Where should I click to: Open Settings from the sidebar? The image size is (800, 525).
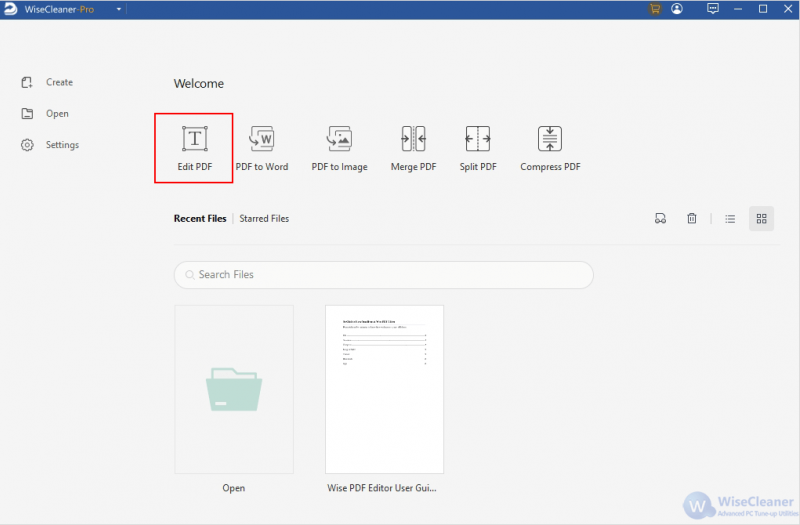coord(50,145)
